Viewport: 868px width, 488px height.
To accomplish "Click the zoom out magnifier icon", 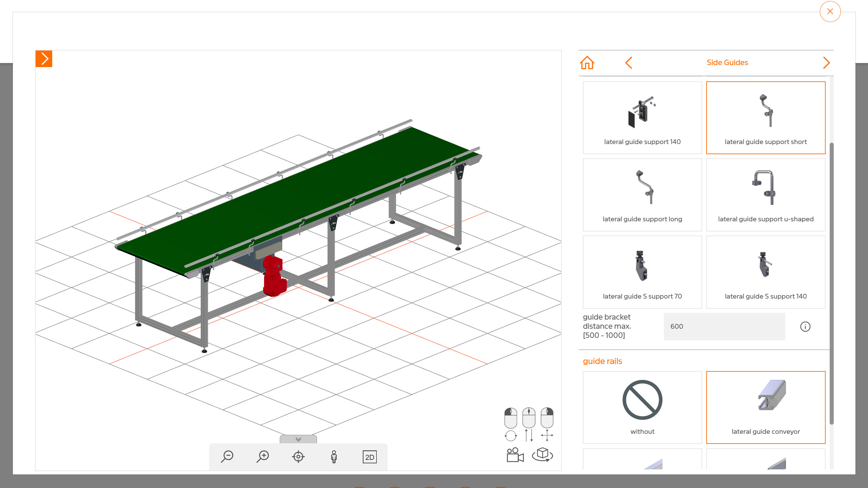I will (x=227, y=456).
